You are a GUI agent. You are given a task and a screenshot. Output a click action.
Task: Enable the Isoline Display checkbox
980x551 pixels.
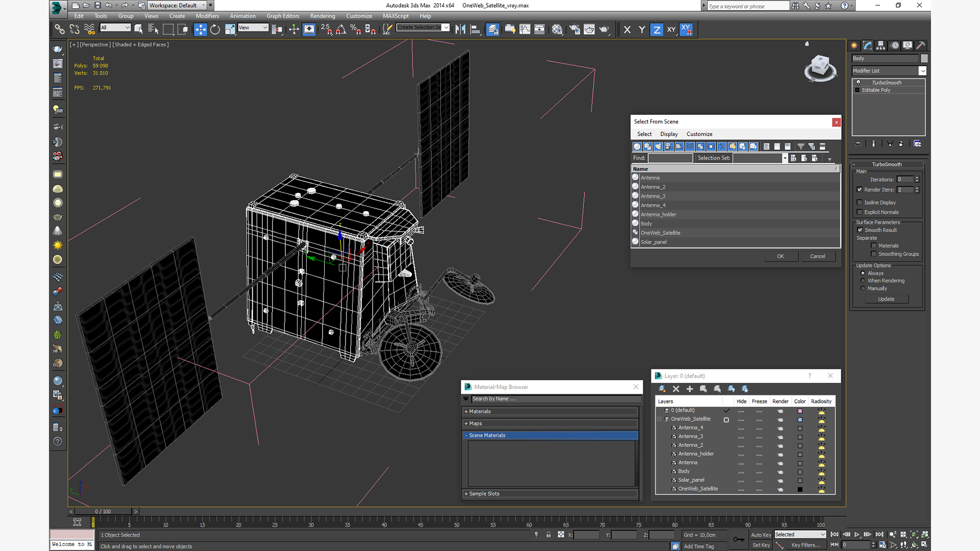click(x=860, y=203)
